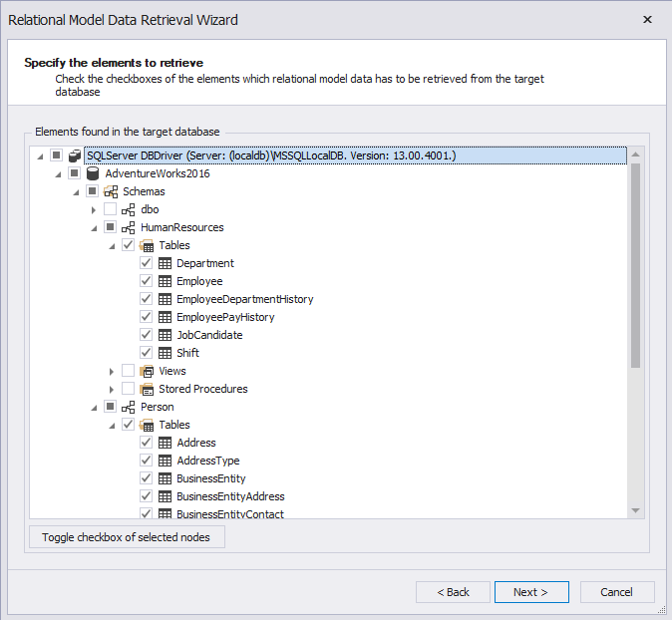Click the AdventureWorks2016 database cylinder icon
This screenshot has width=672, height=620.
[93, 173]
